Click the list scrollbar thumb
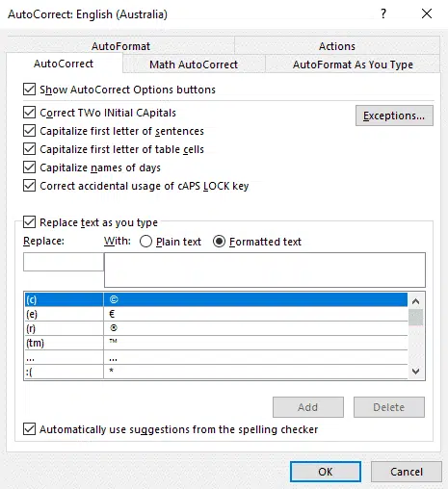The height and width of the screenshot is (489, 448). (x=415, y=318)
